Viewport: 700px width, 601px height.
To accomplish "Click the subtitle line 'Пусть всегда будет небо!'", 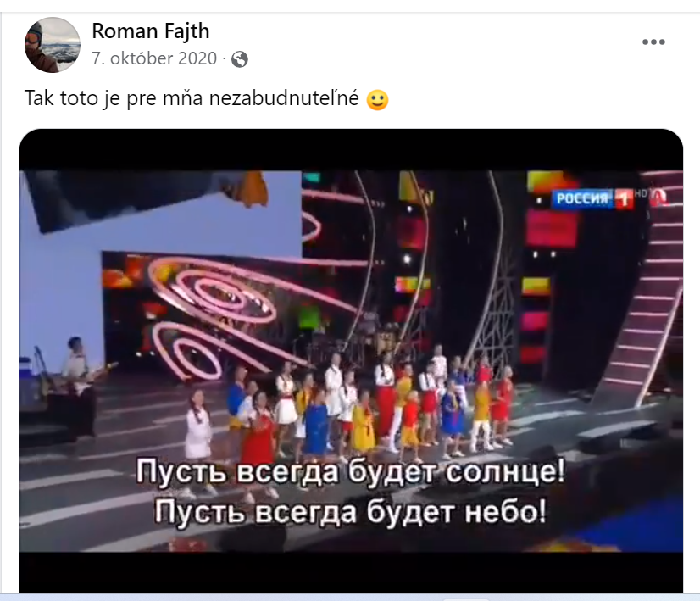I will (351, 511).
